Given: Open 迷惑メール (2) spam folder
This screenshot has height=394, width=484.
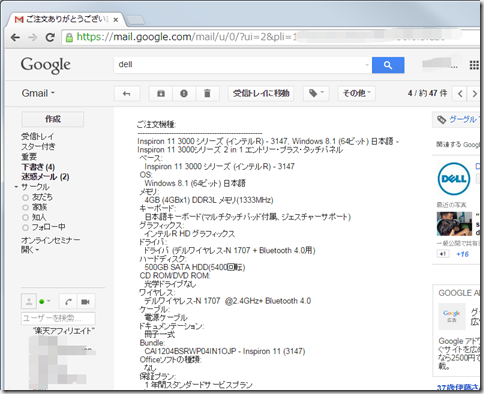Looking at the screenshot, I should pyautogui.click(x=45, y=177).
